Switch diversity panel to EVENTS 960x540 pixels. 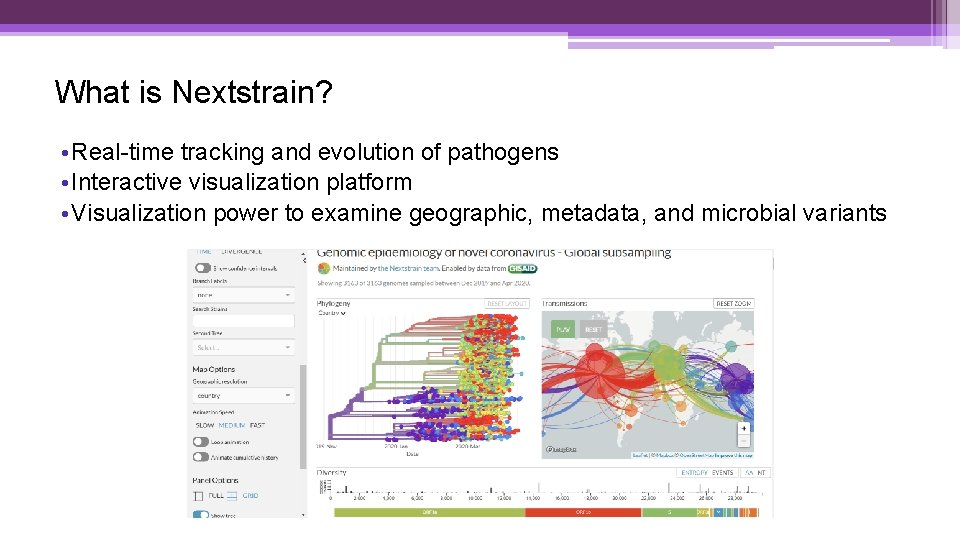click(722, 473)
